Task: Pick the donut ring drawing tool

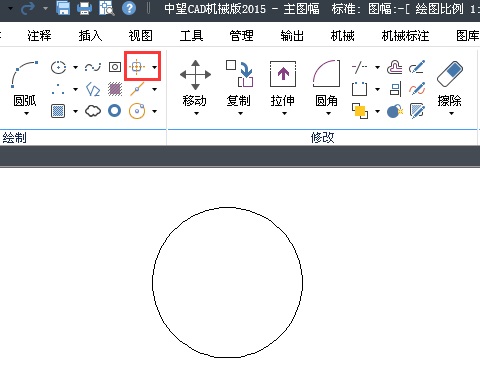Action: coord(114,111)
